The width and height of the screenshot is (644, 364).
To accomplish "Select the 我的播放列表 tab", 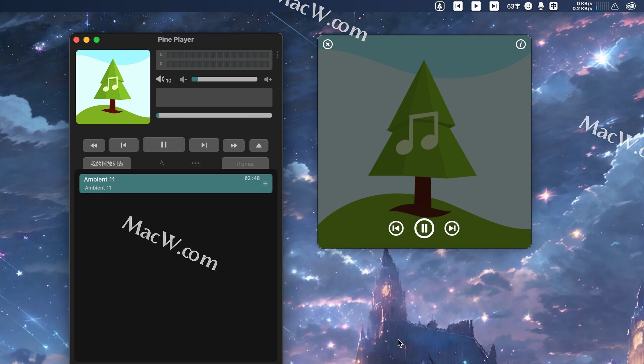I will 107,164.
